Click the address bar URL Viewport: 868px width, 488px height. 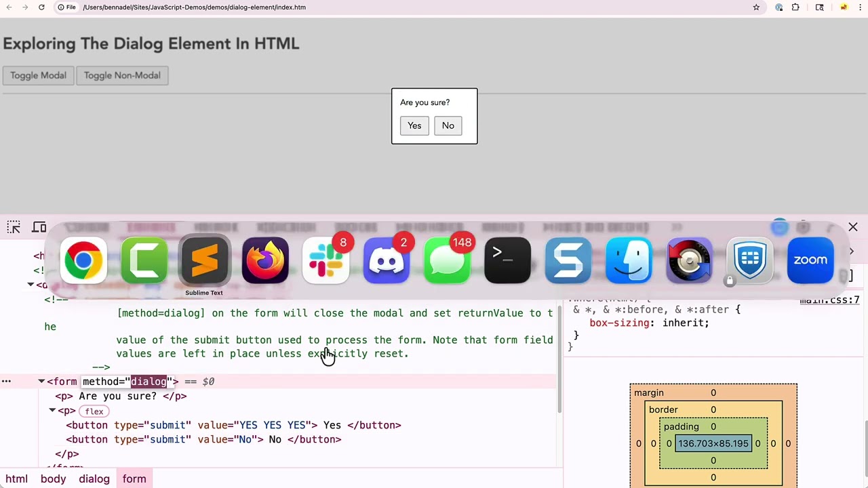tap(194, 7)
